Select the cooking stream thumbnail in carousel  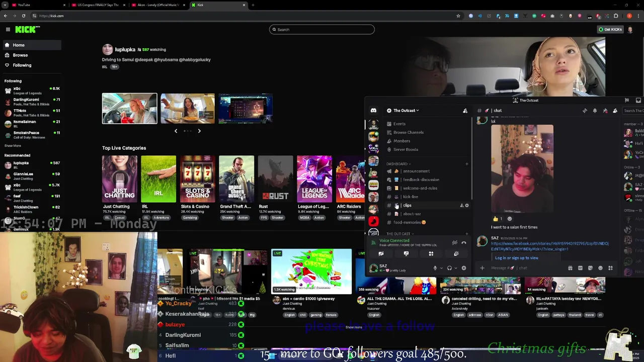point(187,109)
